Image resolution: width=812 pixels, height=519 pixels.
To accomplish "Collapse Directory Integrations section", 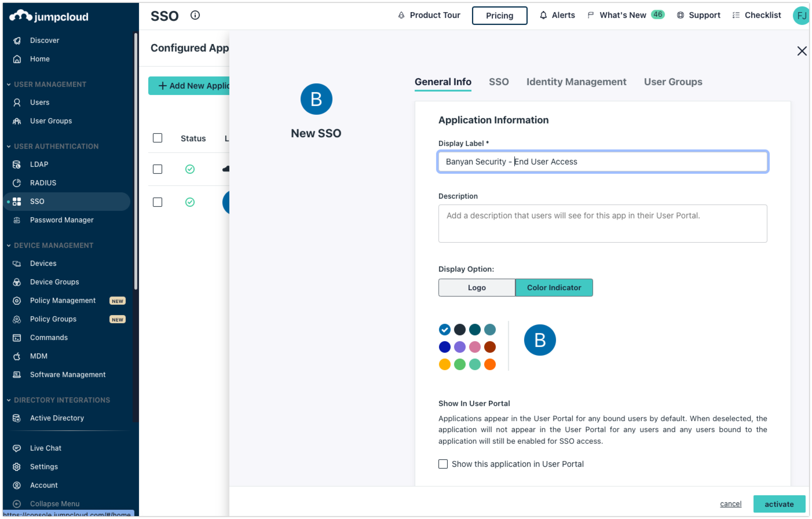I will [x=9, y=400].
